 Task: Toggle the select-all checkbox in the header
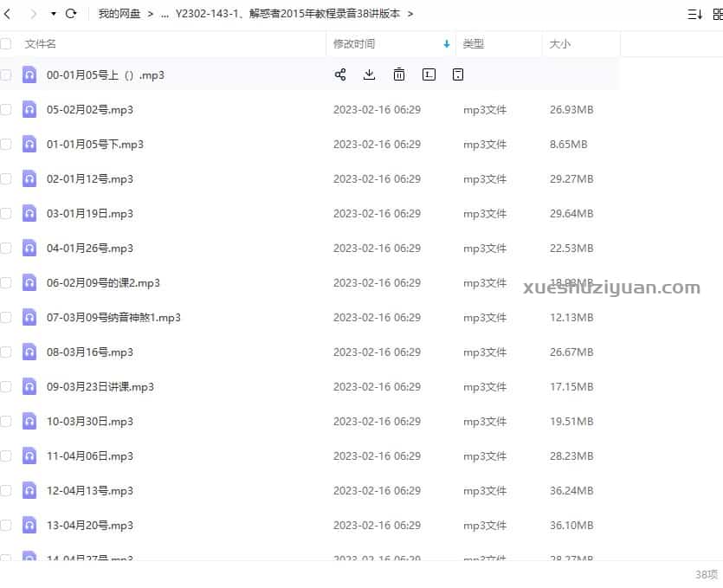click(6, 42)
